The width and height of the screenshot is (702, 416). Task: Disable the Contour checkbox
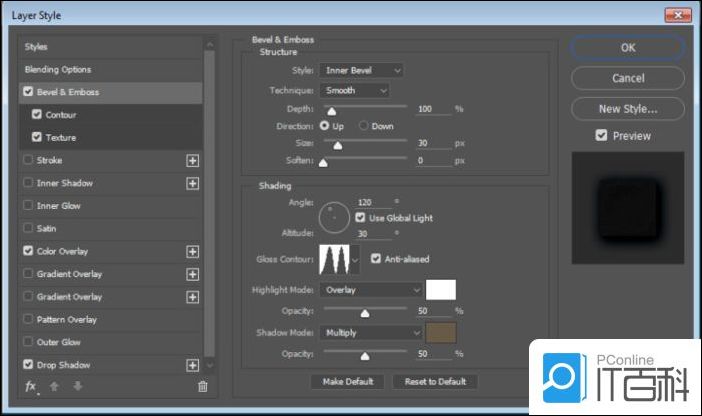(37, 115)
